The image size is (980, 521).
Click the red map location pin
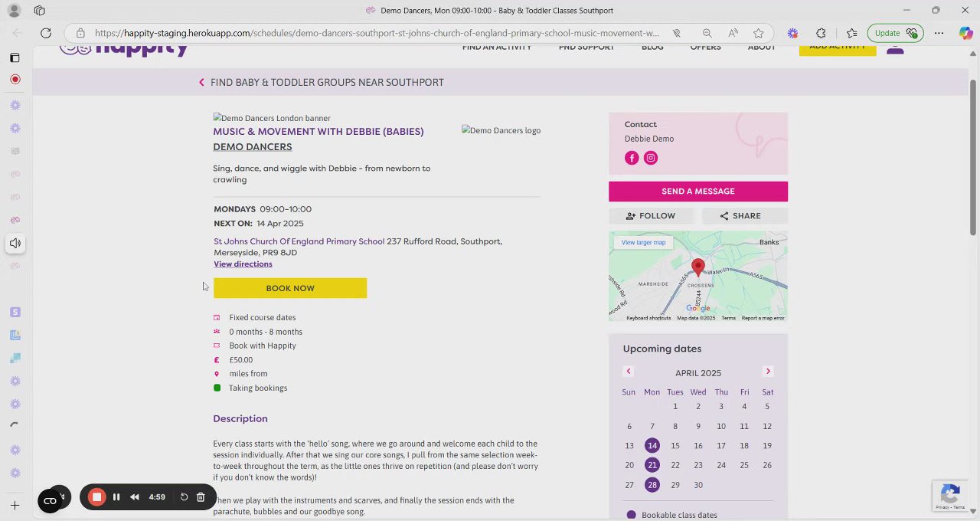point(697,268)
